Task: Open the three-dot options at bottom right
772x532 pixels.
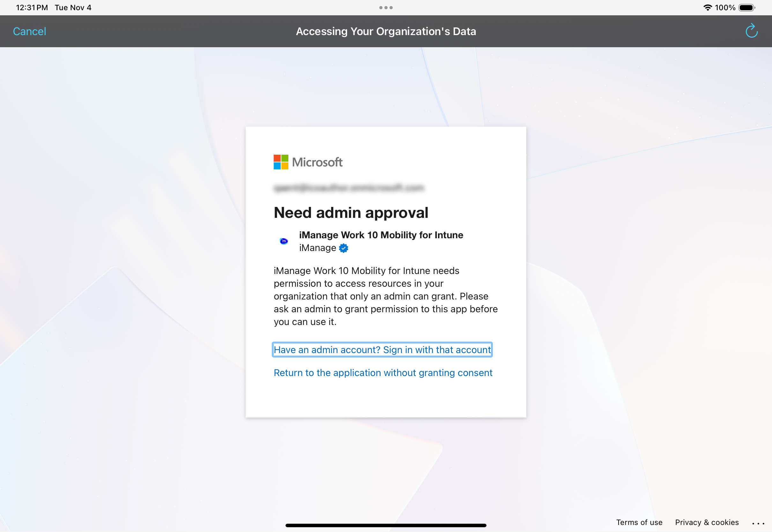Action: tap(758, 522)
